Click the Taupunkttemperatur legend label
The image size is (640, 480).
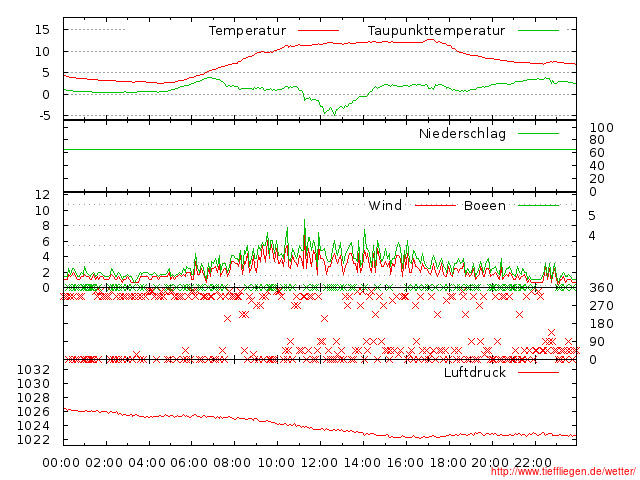436,31
